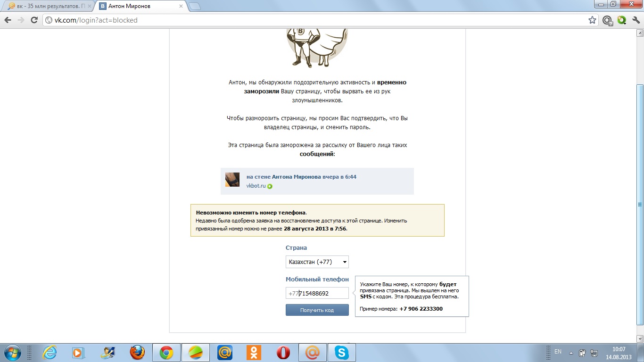Click the power tray icon

pos(582,353)
